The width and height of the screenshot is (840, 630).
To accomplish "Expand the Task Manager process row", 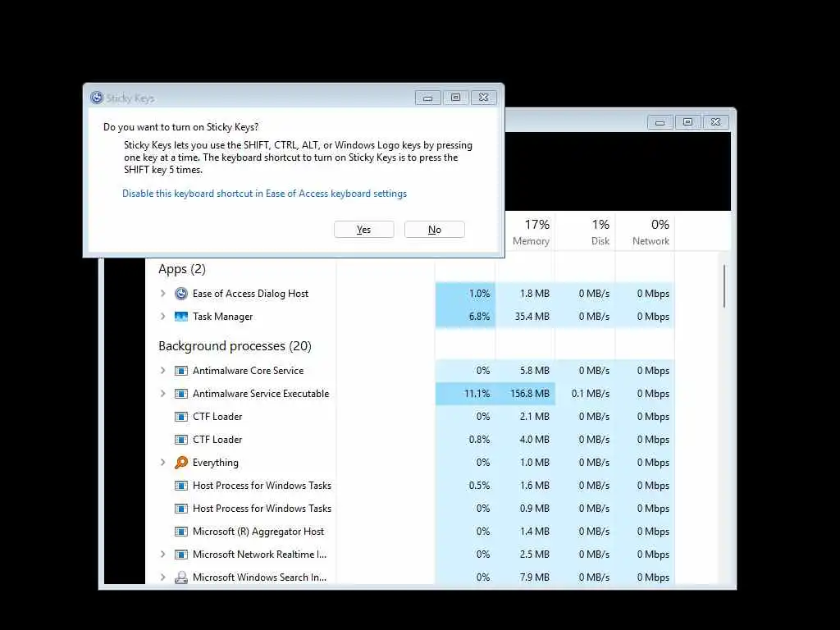I will pyautogui.click(x=163, y=317).
